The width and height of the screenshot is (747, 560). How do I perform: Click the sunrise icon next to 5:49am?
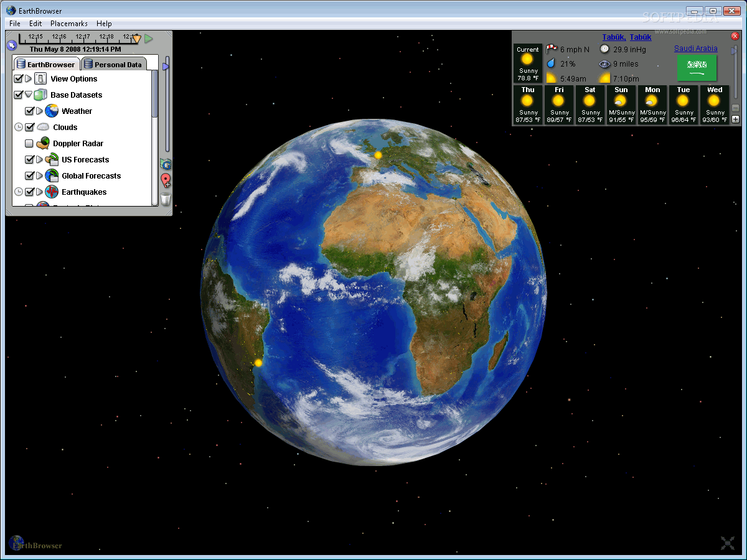551,78
